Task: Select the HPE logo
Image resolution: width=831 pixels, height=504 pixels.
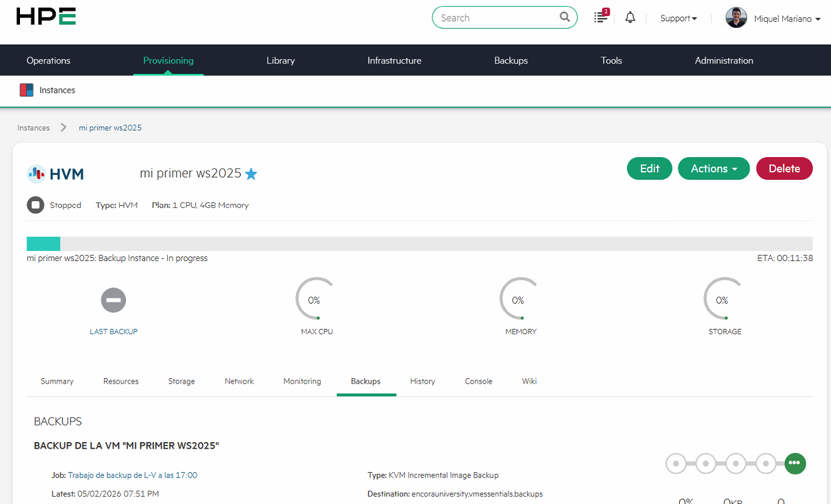Action: (x=44, y=16)
